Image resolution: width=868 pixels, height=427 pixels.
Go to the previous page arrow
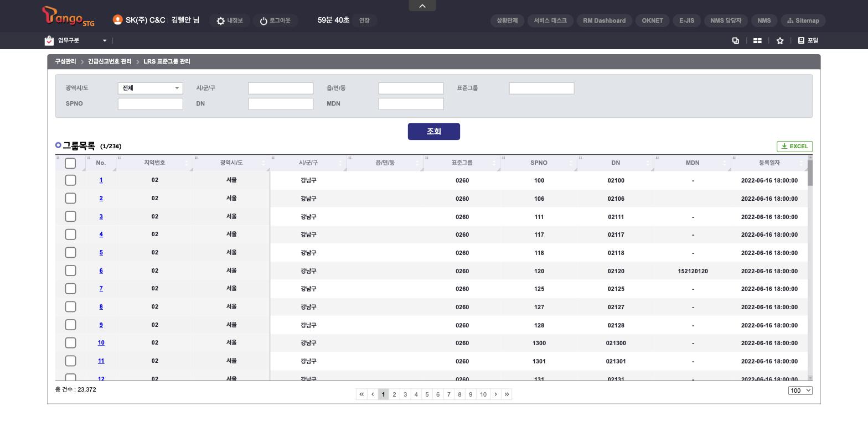[x=373, y=394]
